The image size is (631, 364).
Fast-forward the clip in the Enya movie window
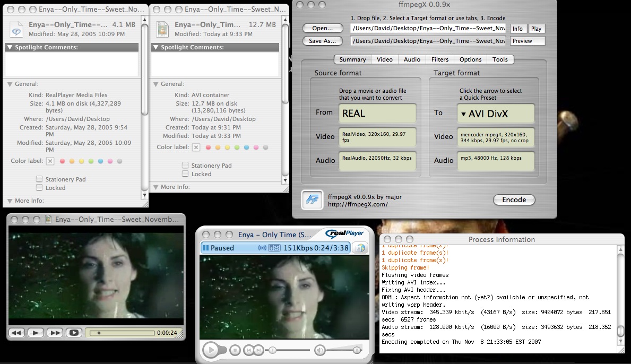[x=55, y=333]
